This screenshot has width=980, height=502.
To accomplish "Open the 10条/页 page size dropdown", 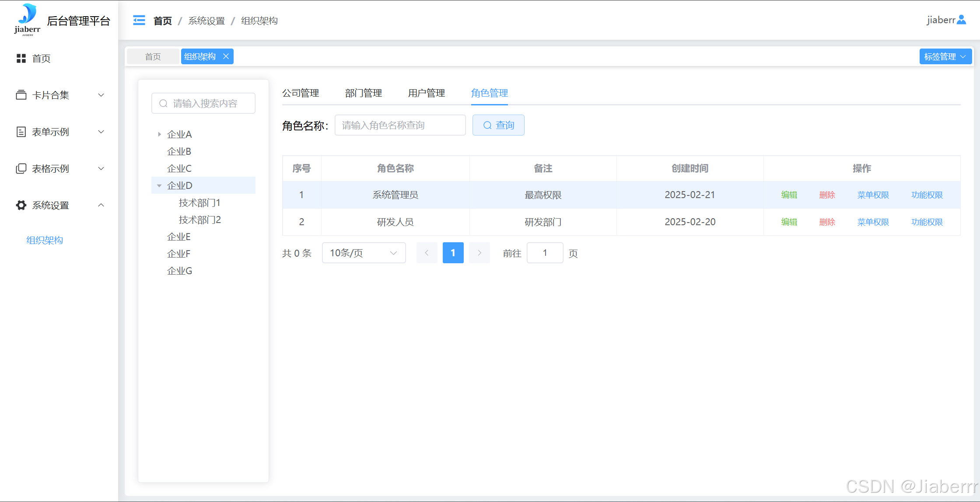I will [x=364, y=253].
